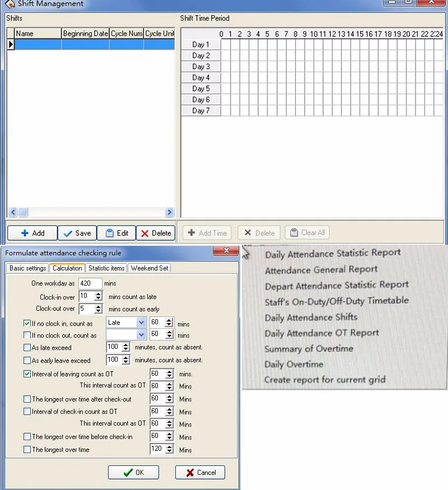The image size is (448, 490).
Task: Enable 'The longest over time after check-out'
Action: click(x=27, y=399)
